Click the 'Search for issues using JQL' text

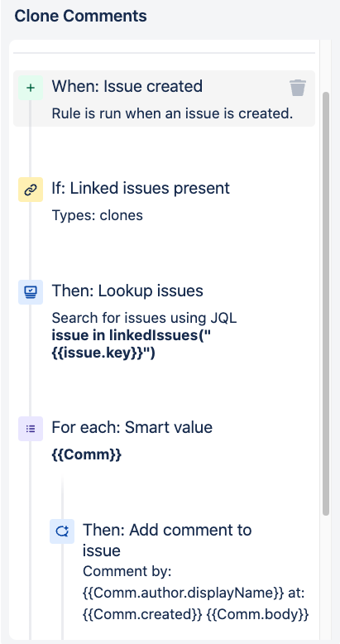[x=144, y=318]
